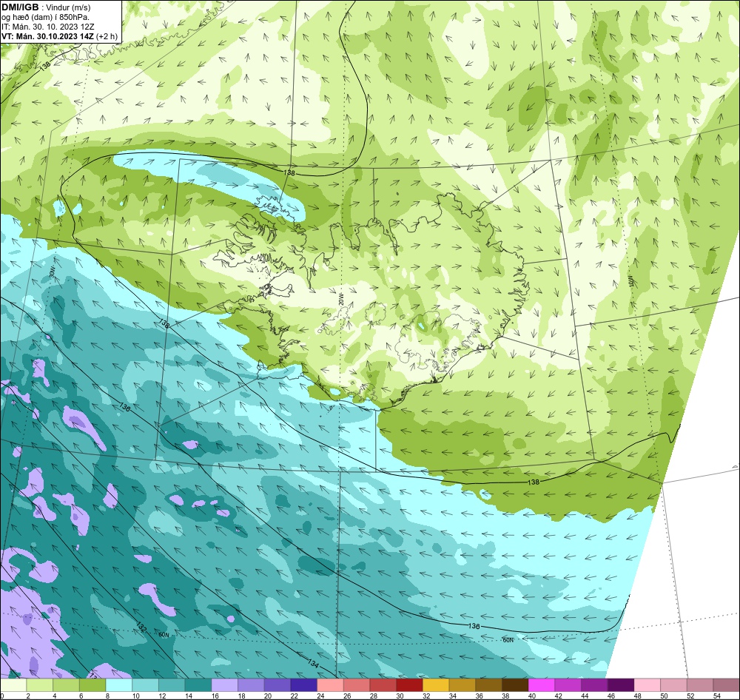This screenshot has height=700, width=740.
Task: Select the 'og hæð (dam) í 850hPa.' line
Action: 45,18
